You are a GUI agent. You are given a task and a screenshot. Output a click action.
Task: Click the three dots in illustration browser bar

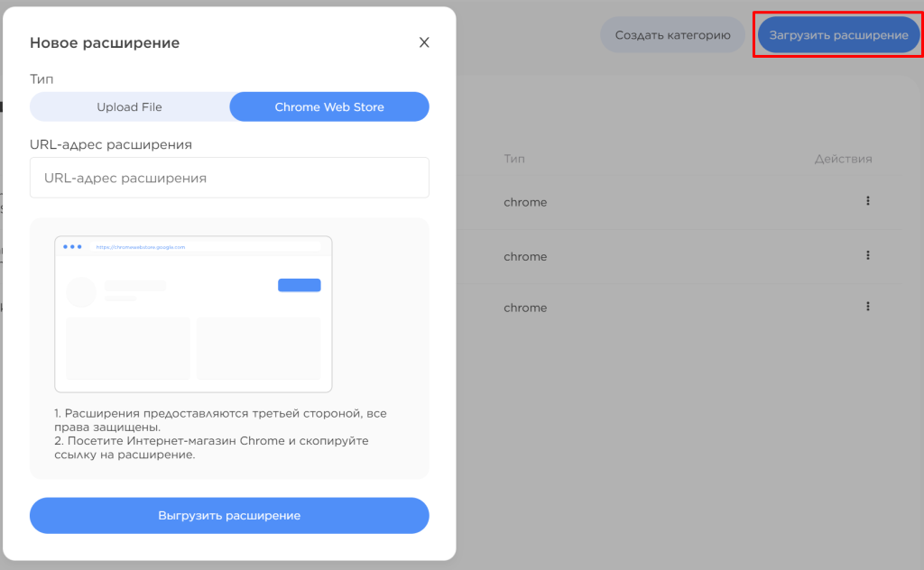coord(72,247)
